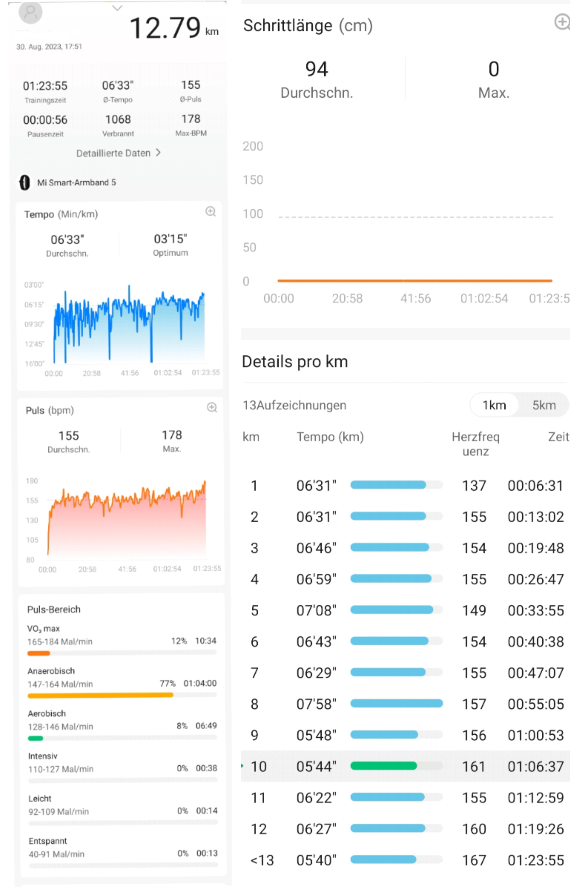The height and width of the screenshot is (891, 588).
Task: Switch to 1km split view
Action: point(494,405)
